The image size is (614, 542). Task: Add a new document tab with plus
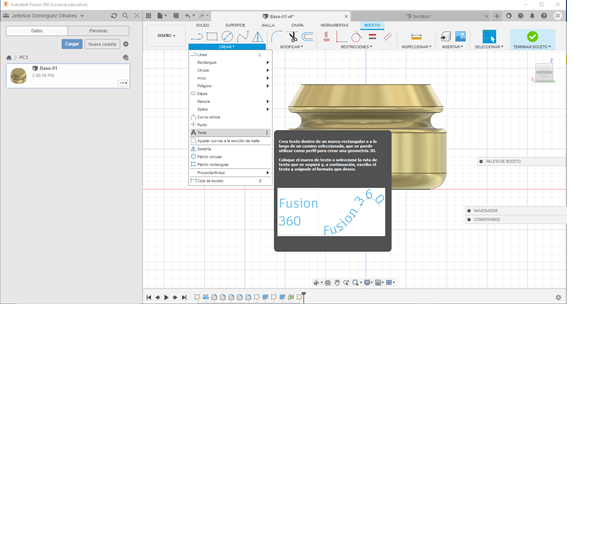coord(497,16)
